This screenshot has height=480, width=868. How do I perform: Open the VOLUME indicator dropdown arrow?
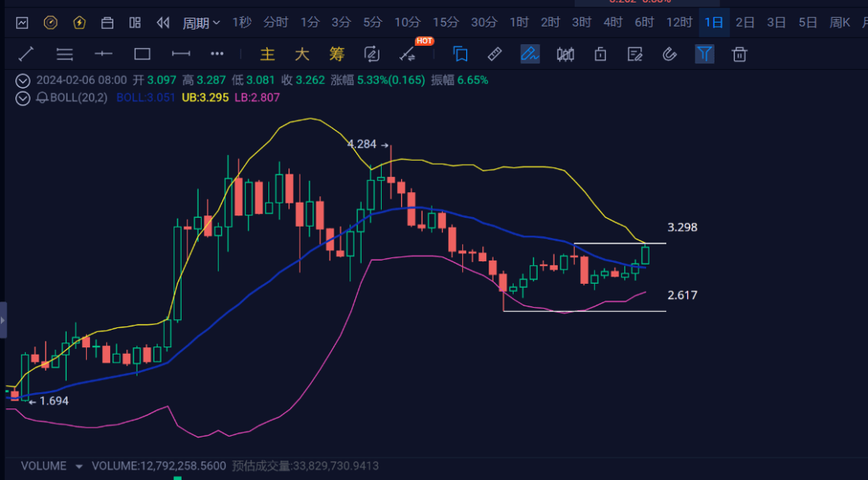[79, 466]
